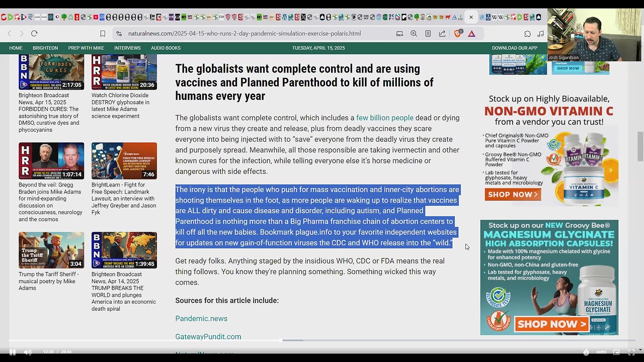Toggle reader mode in address bar
The image size is (644, 362).
[x=428, y=34]
